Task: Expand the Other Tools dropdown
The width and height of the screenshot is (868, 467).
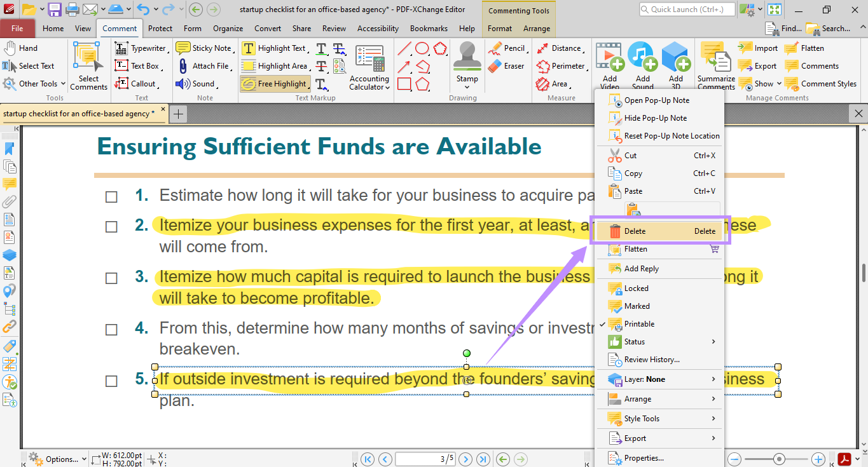Action: click(34, 83)
